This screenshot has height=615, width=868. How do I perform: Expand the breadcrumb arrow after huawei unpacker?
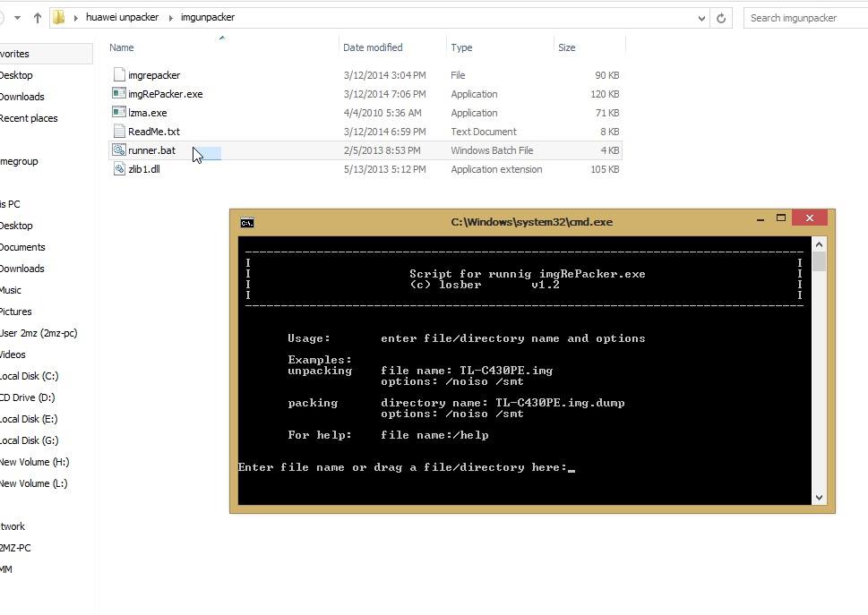[170, 18]
